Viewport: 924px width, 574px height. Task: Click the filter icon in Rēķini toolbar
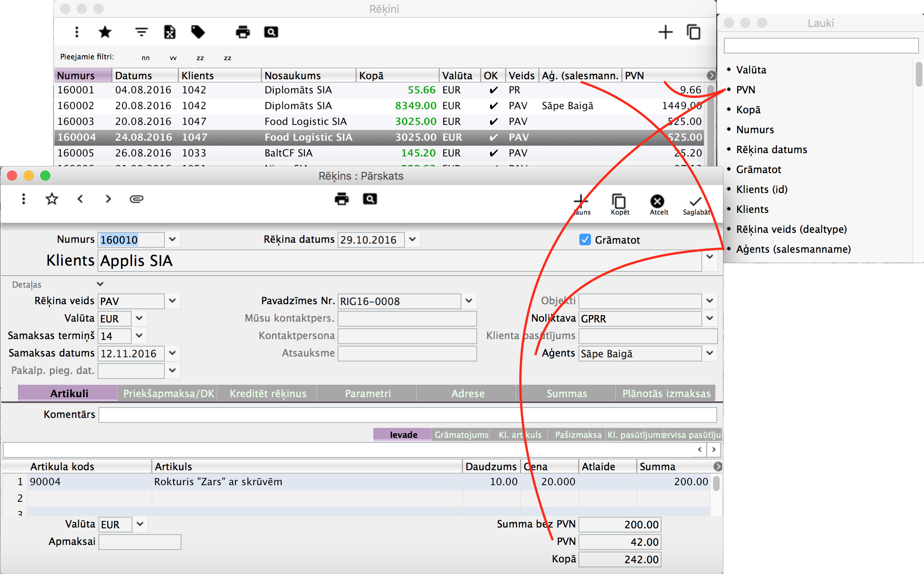(141, 32)
